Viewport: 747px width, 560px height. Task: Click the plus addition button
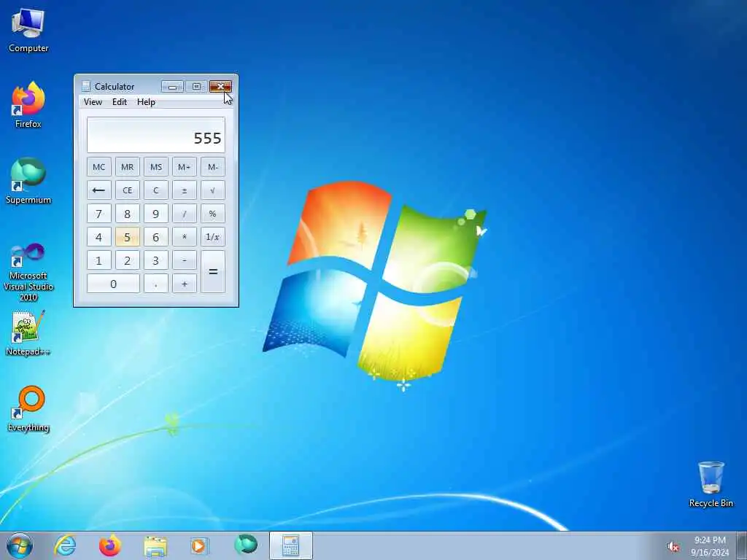(185, 284)
